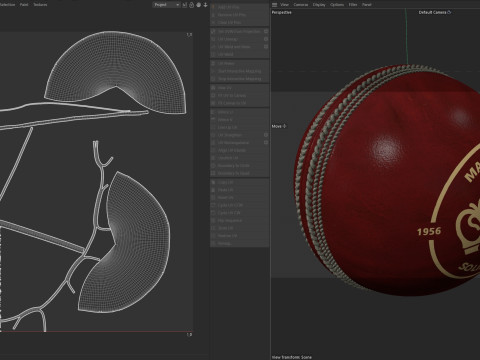Open the Options menu
The image size is (480, 360).
(337, 5)
